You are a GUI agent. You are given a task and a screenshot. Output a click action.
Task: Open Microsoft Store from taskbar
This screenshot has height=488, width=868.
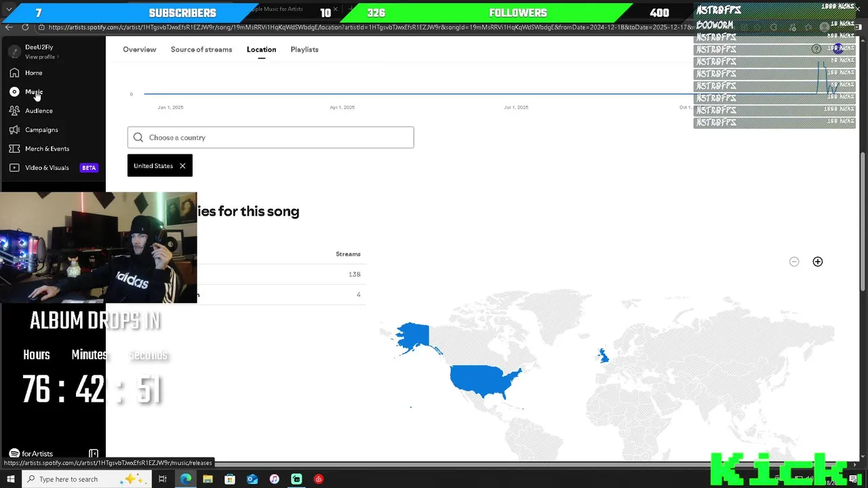click(230, 479)
